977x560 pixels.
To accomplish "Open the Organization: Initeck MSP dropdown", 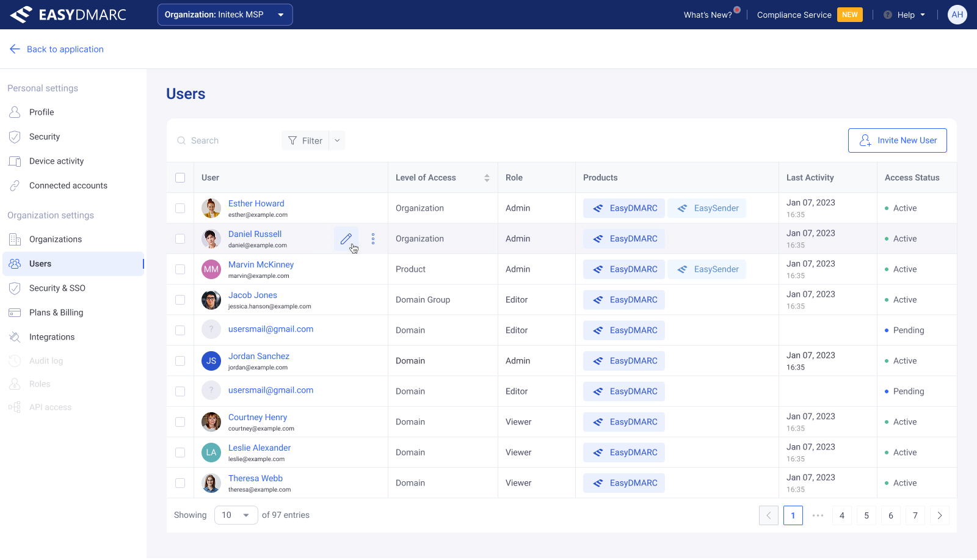I will click(x=225, y=15).
